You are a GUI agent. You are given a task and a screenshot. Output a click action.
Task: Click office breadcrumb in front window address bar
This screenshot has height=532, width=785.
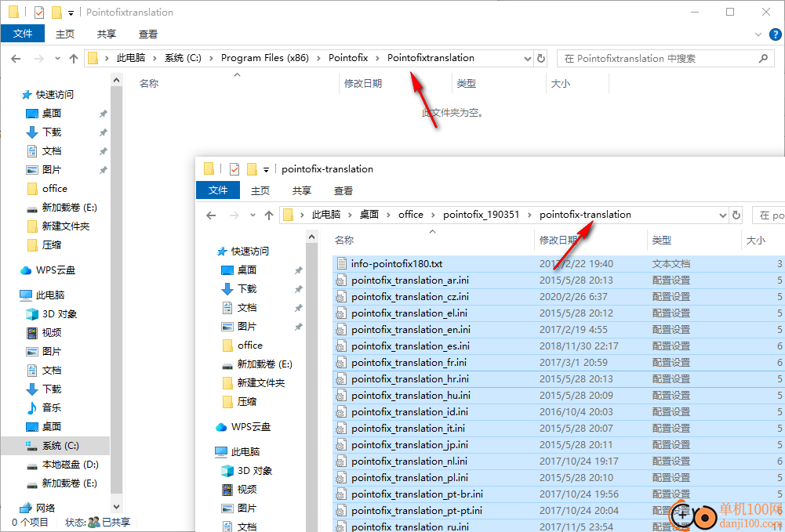tap(410, 215)
